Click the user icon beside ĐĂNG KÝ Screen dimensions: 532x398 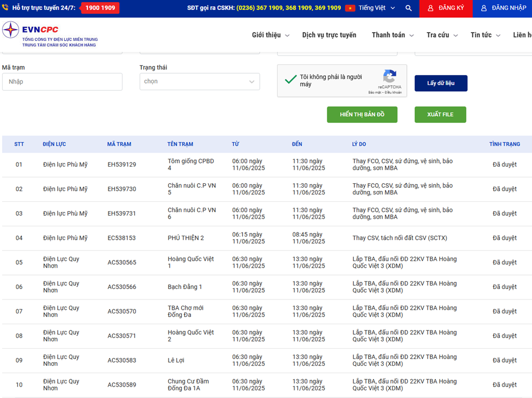coord(430,8)
